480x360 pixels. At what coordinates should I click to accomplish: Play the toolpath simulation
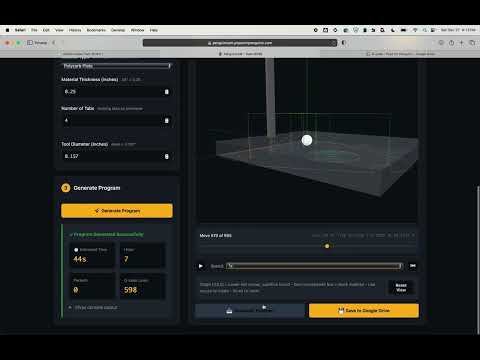click(201, 266)
